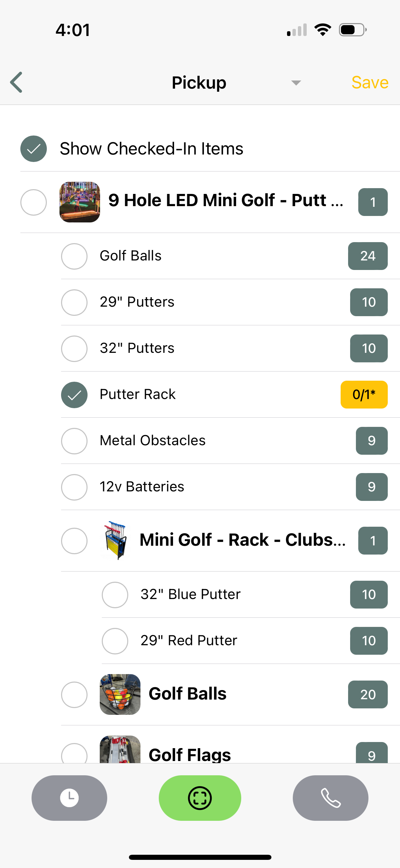Viewport: 400px width, 868px height.
Task: Tap the back arrow icon
Action: coord(17,82)
